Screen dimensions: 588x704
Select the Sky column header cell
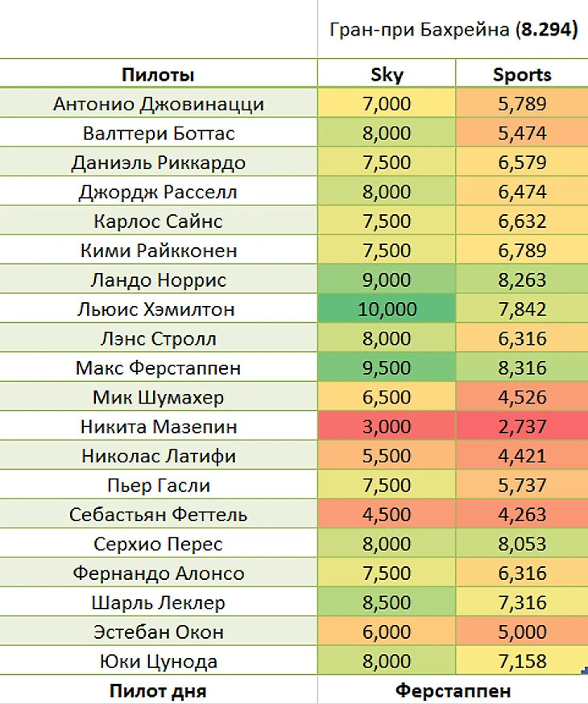[387, 73]
